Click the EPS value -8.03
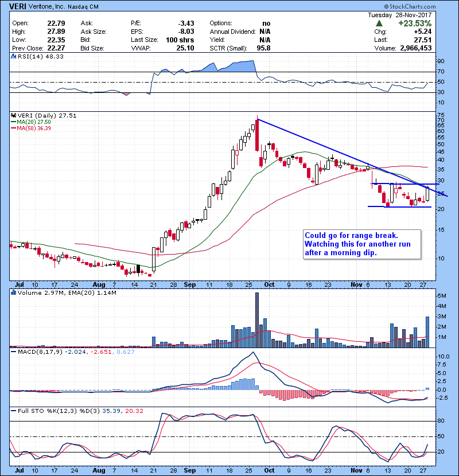Viewport: 459px width, 476px height. pos(186,32)
